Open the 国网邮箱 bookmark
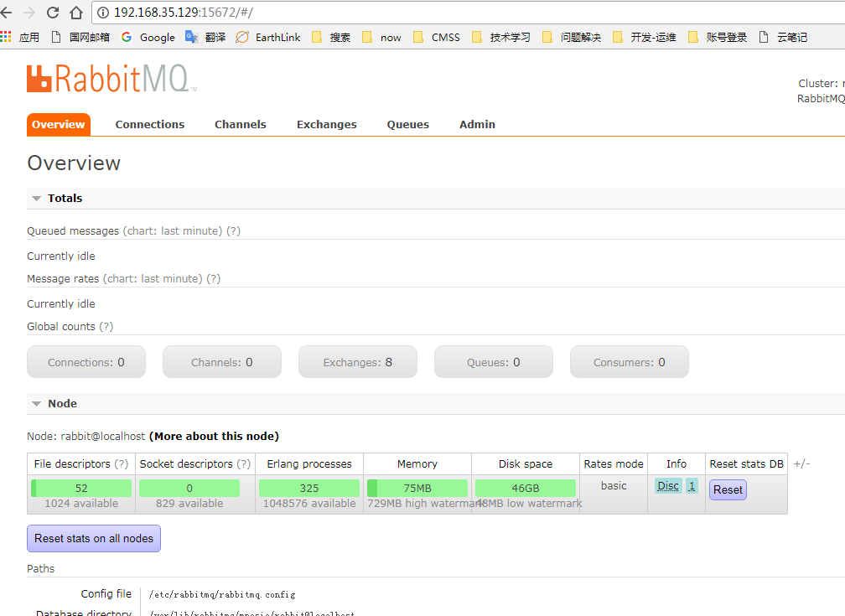 tap(80, 37)
